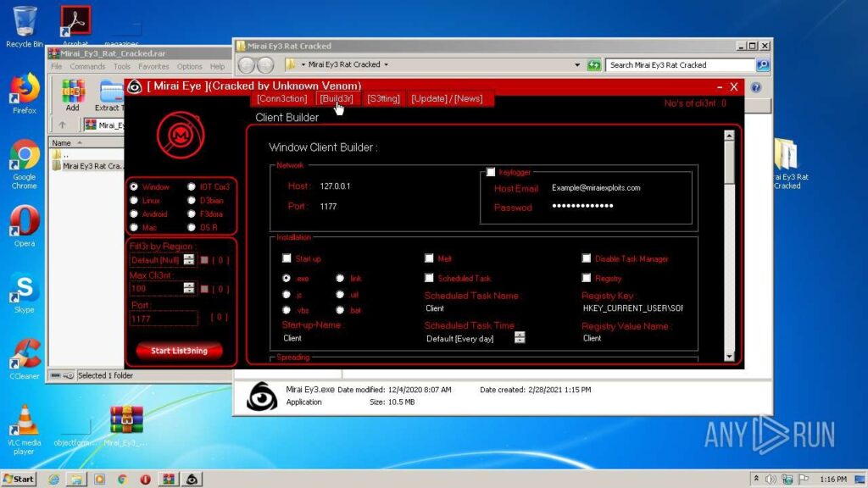The width and height of the screenshot is (868, 488).
Task: Click the Explorer refresh address icon
Action: click(x=594, y=64)
